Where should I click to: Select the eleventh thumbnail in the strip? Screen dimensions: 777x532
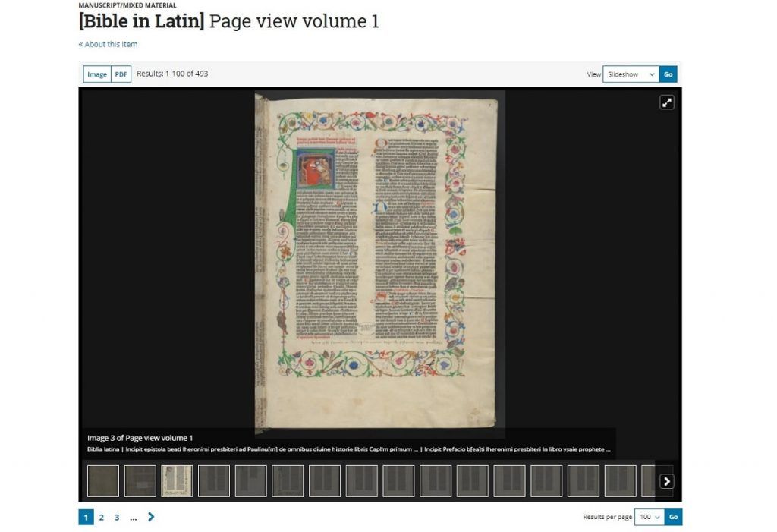point(473,481)
